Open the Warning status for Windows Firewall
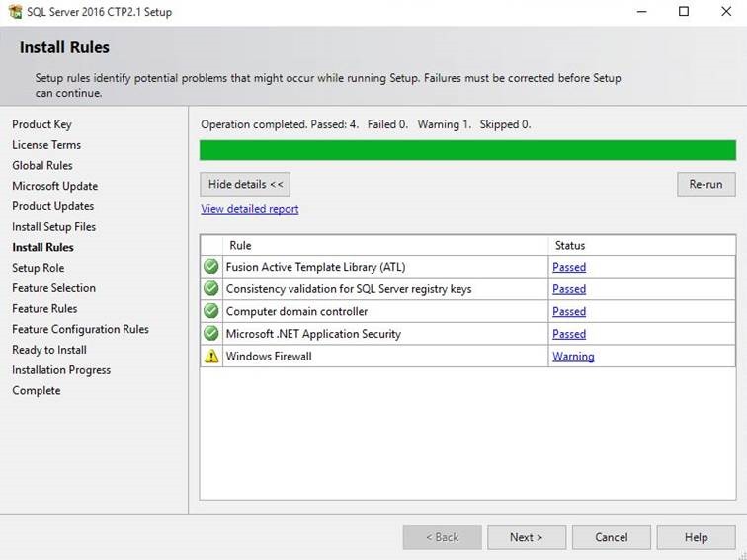Image resolution: width=747 pixels, height=560 pixels. tap(573, 357)
